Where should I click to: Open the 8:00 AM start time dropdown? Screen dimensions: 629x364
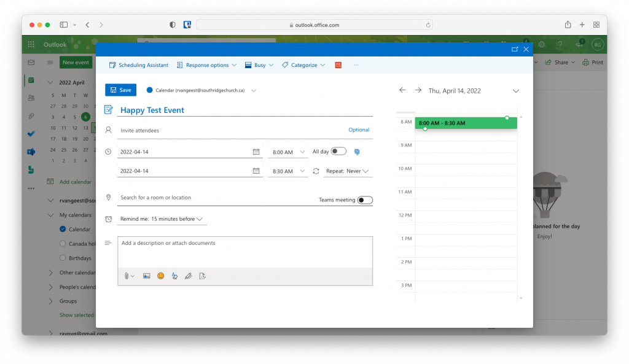point(287,152)
